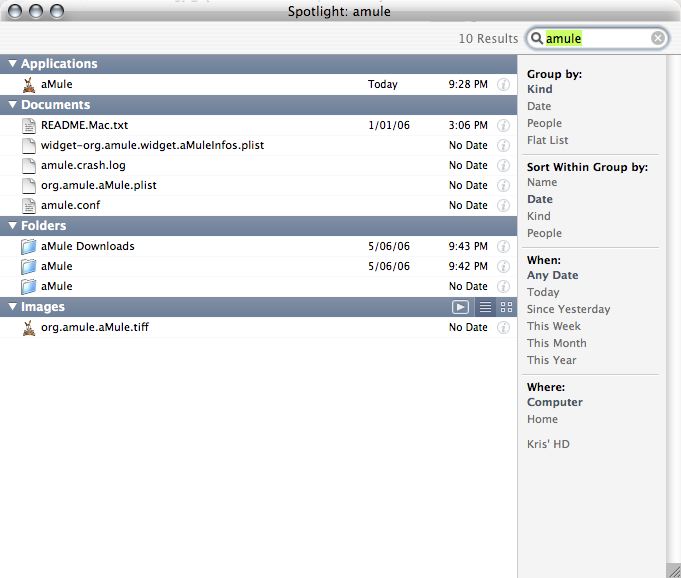Select org.amule.aMule.tiff image result
This screenshot has height=578, width=681.
pyautogui.click(x=258, y=327)
